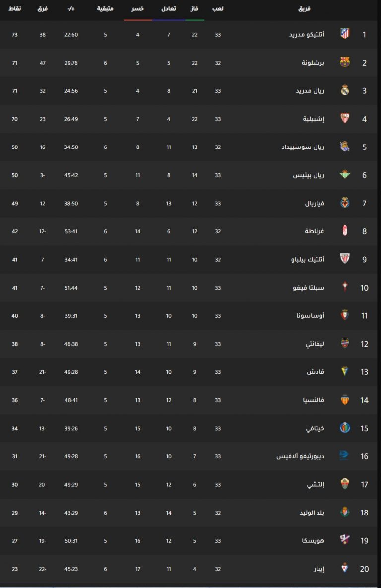The width and height of the screenshot is (381, 588).
Task: Open the غرناطة team name link
Action: (x=315, y=231)
